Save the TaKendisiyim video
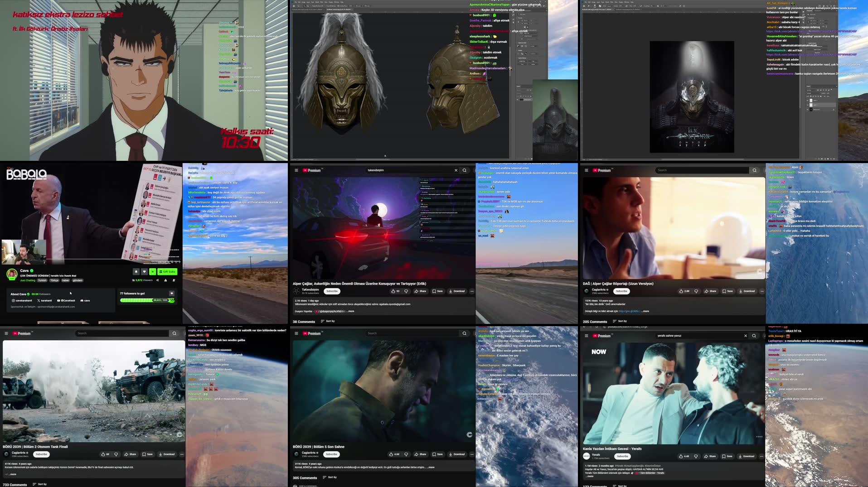This screenshot has height=487, width=868. coord(437,291)
